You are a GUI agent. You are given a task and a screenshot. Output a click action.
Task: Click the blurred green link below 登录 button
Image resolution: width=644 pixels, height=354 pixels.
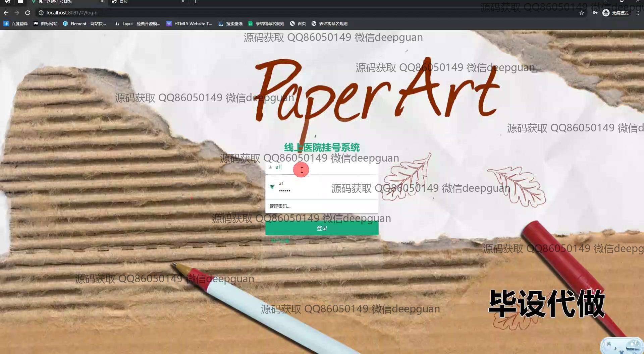click(x=280, y=241)
